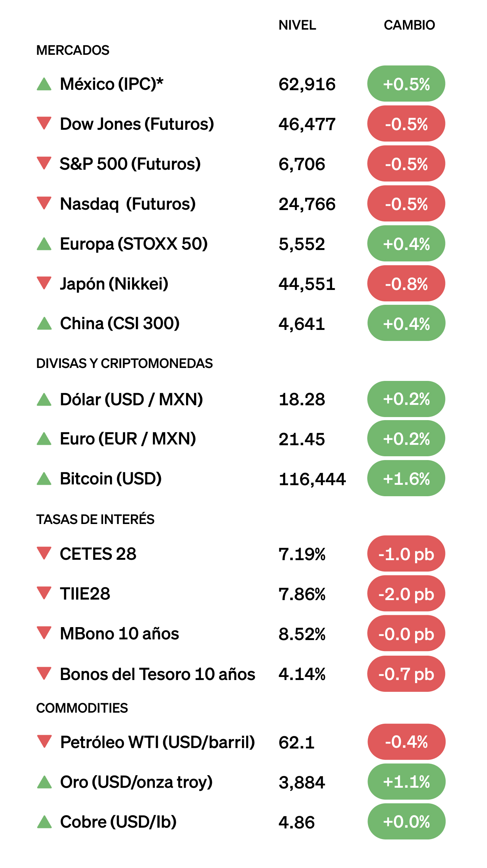Click the green up arrow beside Oro

pos(45,782)
